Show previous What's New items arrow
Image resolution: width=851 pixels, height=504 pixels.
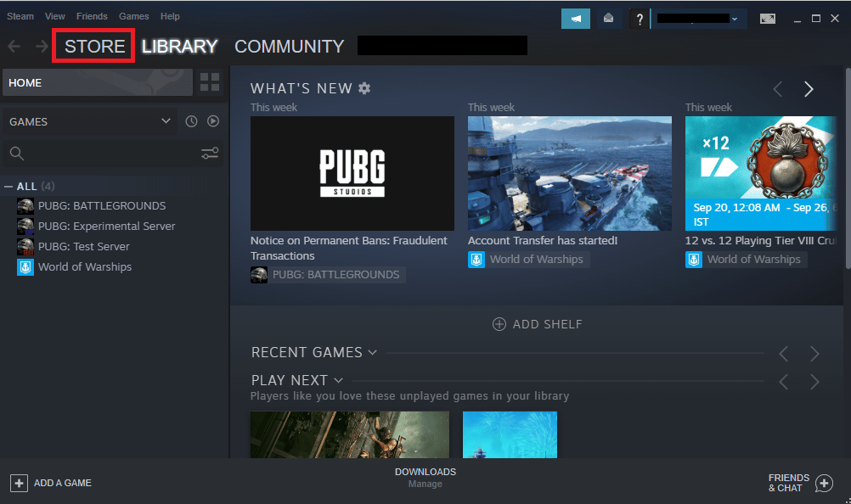point(778,89)
